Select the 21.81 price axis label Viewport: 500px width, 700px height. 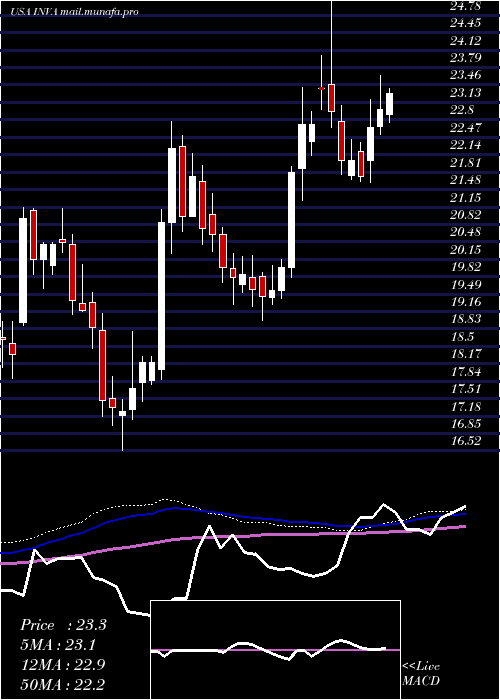466,162
